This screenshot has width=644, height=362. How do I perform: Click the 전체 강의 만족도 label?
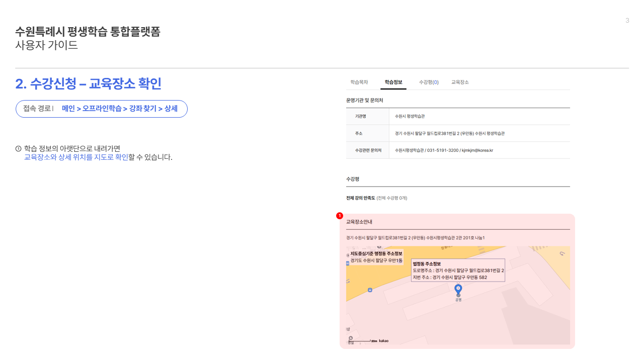[x=361, y=198]
